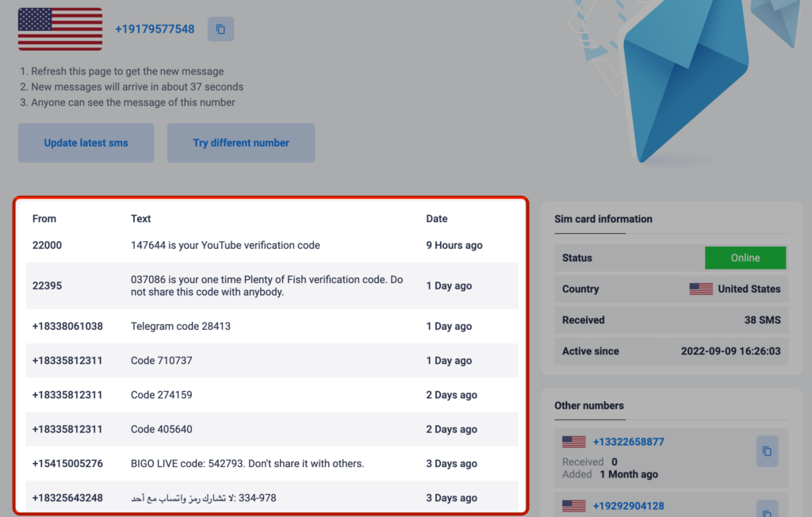Open the phone number +19179577548 link

point(155,29)
